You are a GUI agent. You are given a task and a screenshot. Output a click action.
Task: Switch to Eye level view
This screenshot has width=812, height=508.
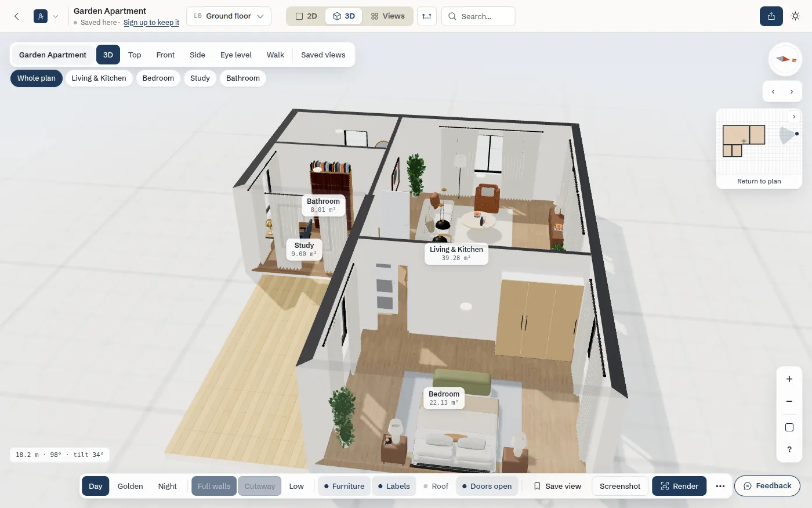[236, 55]
